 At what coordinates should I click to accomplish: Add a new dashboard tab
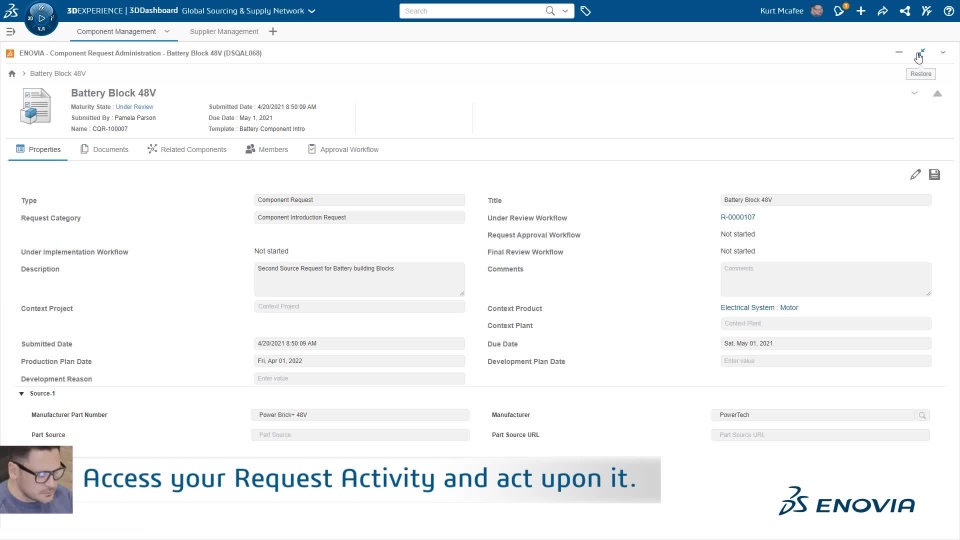tap(273, 31)
